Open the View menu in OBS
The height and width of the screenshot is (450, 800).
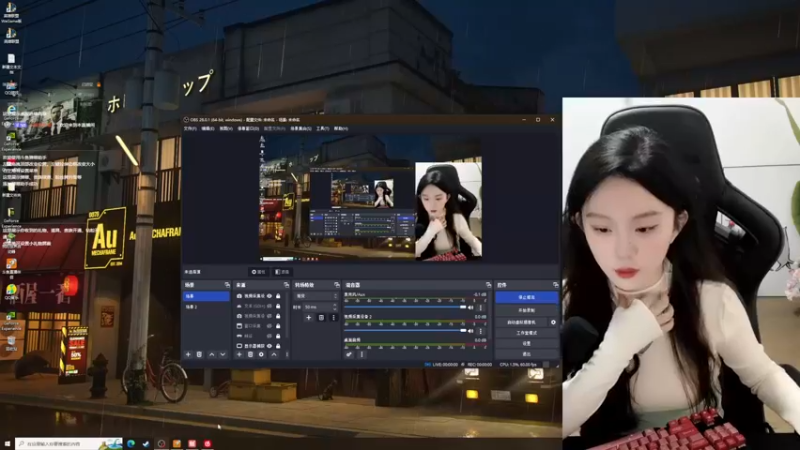(226, 129)
